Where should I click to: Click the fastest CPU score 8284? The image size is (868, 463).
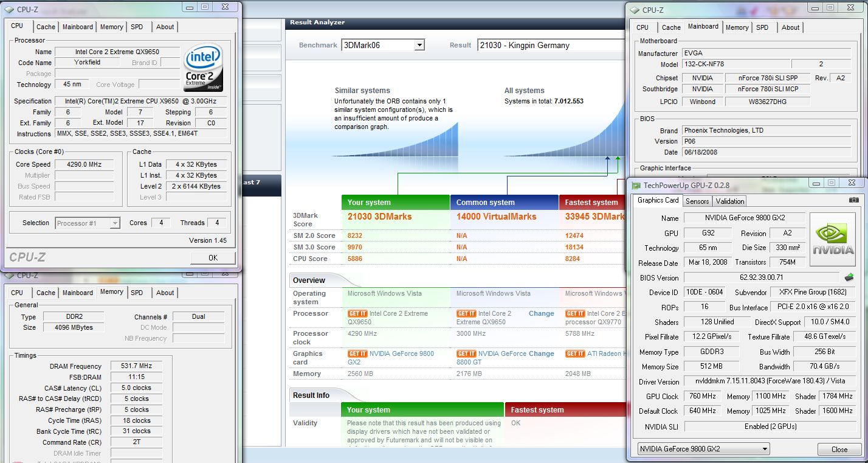coord(573,259)
